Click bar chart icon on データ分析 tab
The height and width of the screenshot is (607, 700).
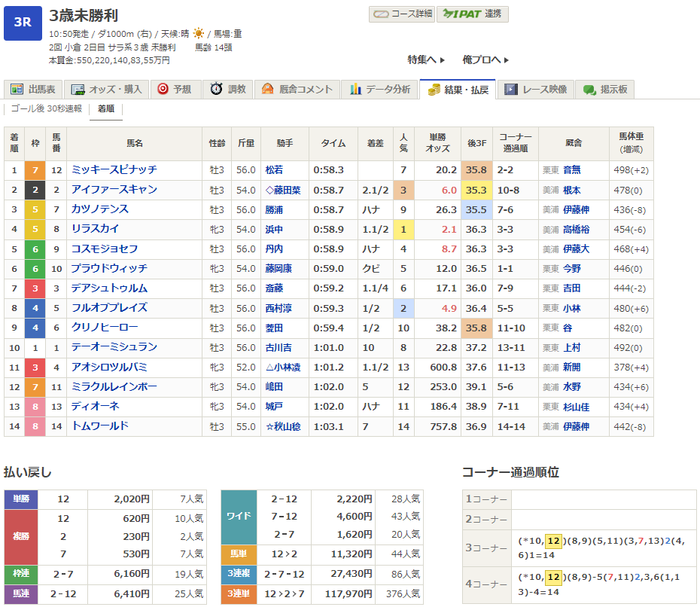point(355,90)
